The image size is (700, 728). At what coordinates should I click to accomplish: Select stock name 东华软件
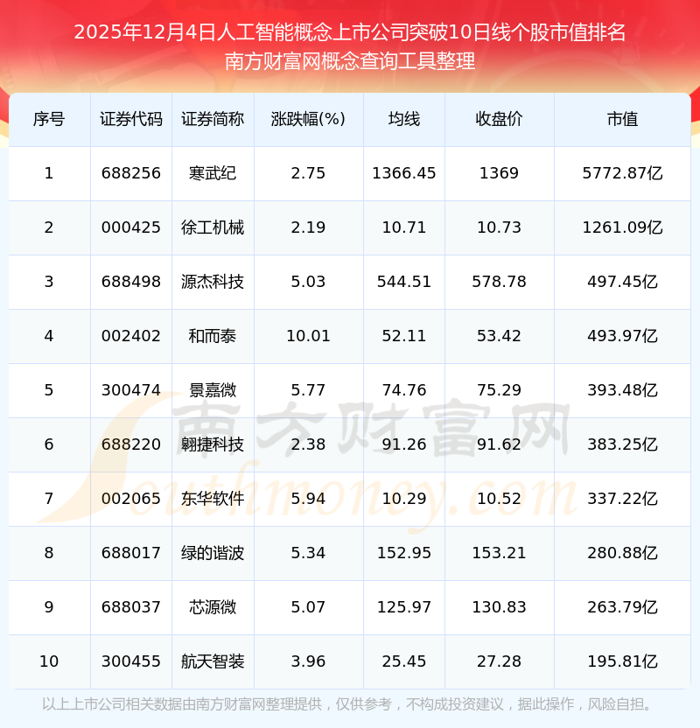213,499
